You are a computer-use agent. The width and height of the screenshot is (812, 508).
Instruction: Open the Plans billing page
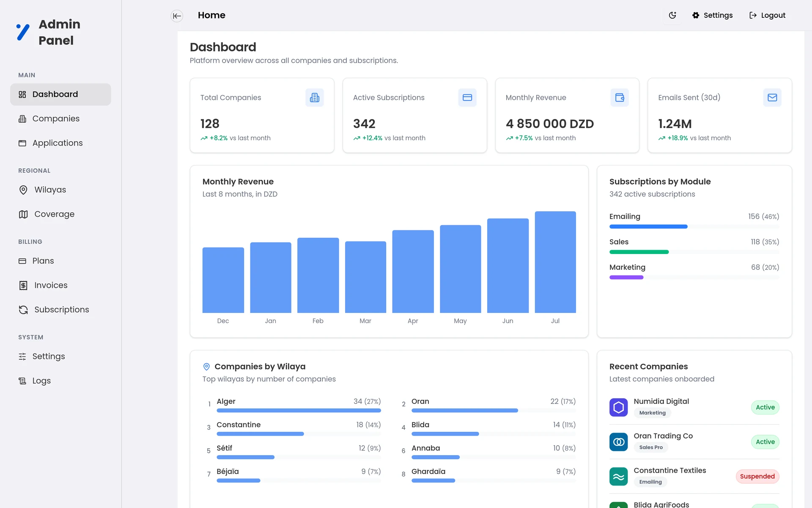60,261
